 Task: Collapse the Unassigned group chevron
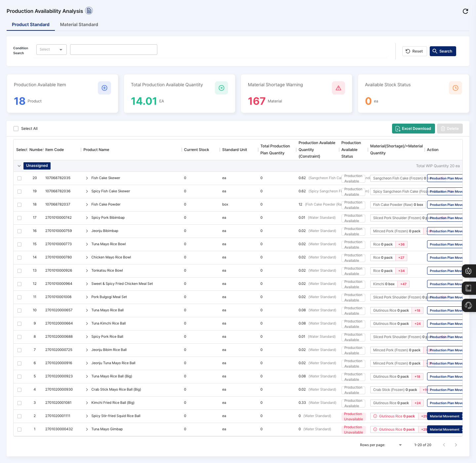pyautogui.click(x=19, y=166)
